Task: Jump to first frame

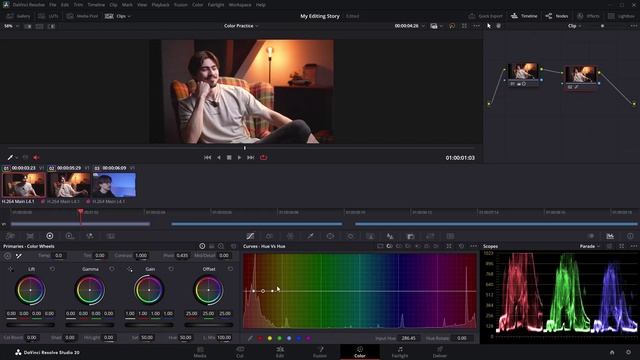Action: (207, 158)
